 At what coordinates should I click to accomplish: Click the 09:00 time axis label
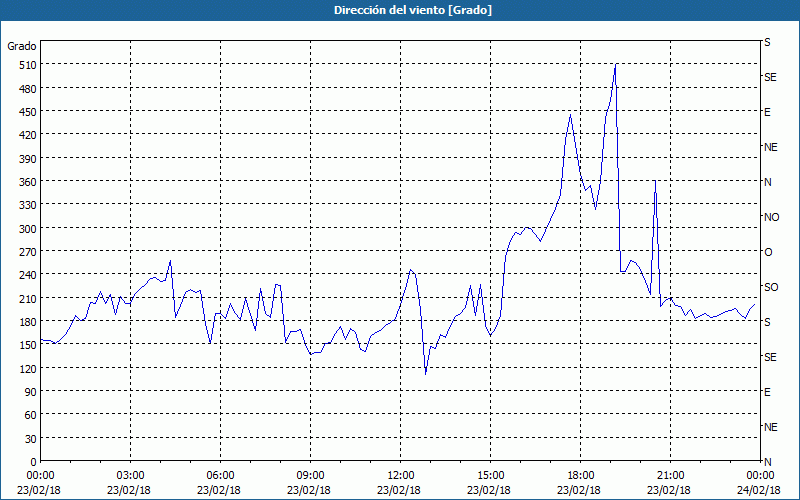tap(310, 476)
